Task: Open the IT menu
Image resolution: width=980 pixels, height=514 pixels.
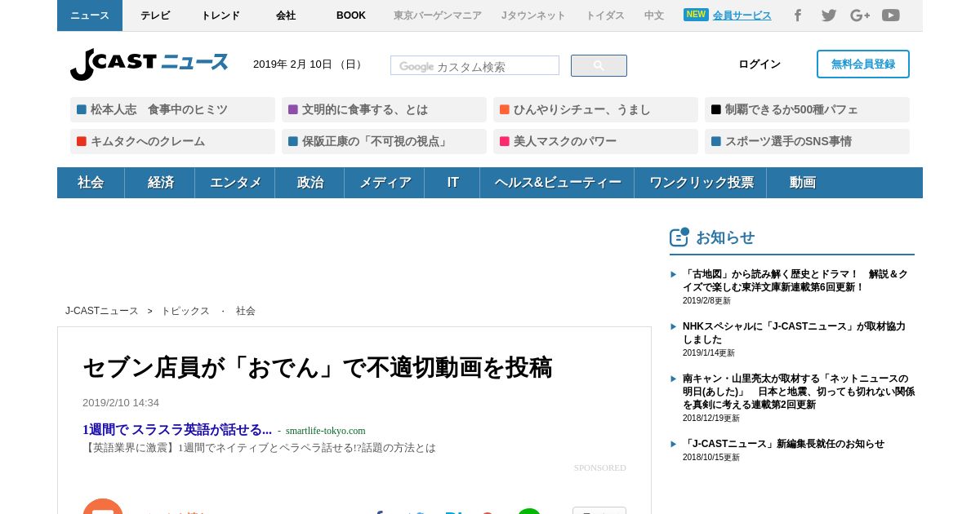Action: (x=452, y=183)
